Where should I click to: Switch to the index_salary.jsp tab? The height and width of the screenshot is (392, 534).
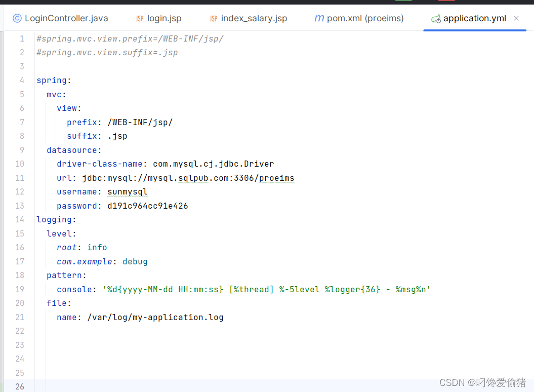[x=254, y=18]
